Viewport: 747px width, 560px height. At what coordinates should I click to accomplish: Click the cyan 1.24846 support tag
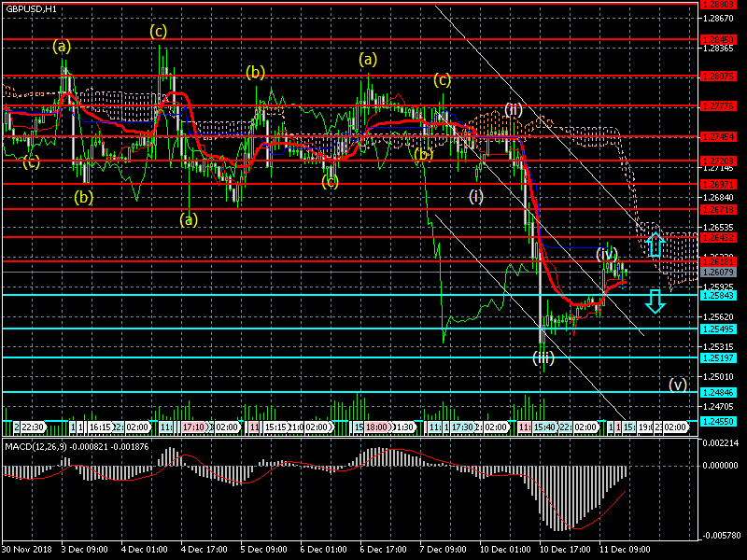(718, 393)
